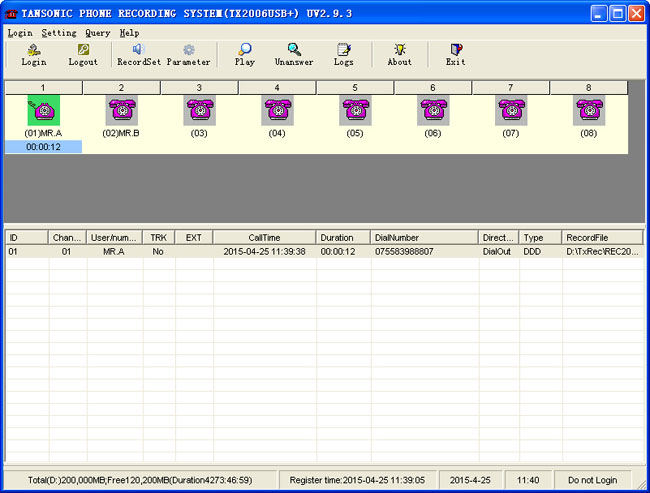Click the Duration column header
The image size is (650, 493).
point(343,238)
